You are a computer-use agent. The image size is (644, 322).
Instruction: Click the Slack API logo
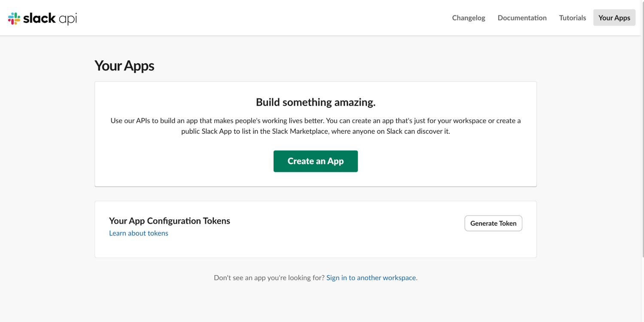[x=43, y=18]
